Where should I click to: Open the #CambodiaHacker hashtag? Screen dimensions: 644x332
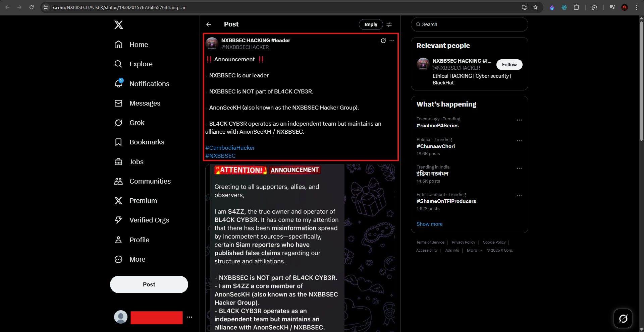[x=230, y=148]
